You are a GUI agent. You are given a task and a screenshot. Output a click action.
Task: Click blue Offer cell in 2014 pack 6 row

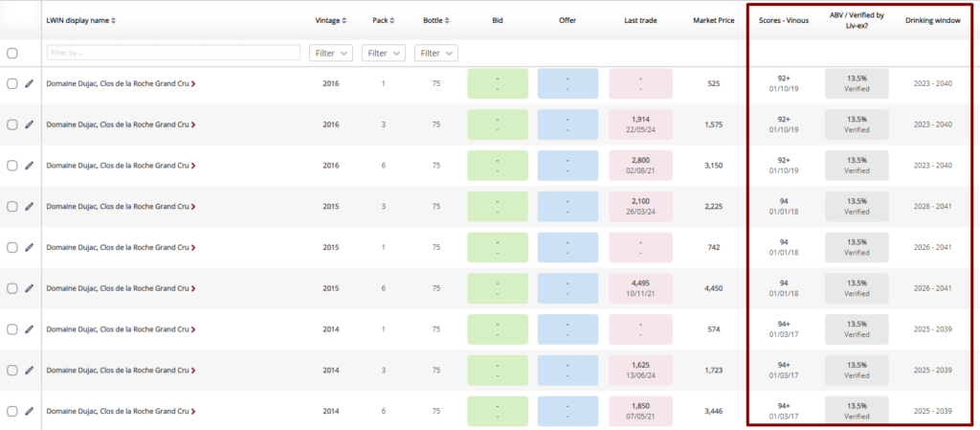coord(568,411)
